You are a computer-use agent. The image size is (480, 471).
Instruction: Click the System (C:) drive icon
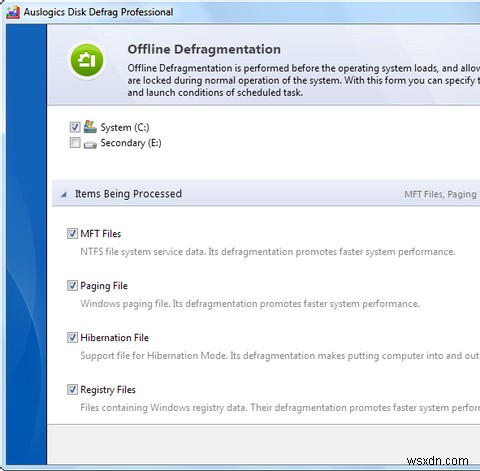coord(90,127)
